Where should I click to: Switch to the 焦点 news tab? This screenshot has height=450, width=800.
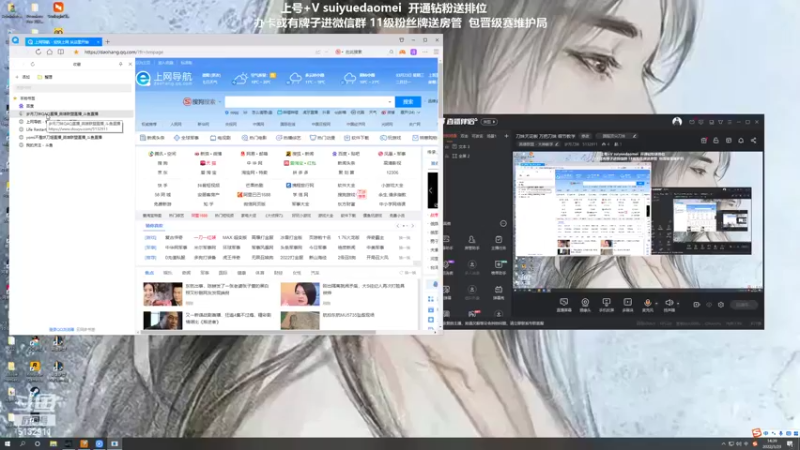pyautogui.click(x=149, y=273)
